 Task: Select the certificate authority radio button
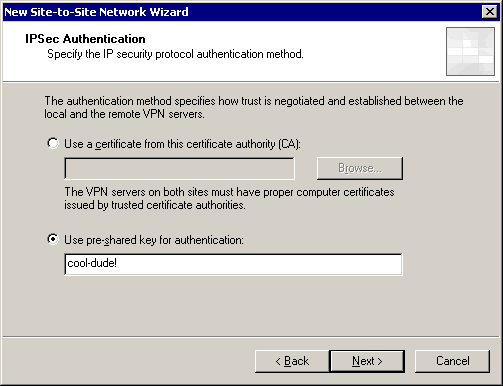coord(53,143)
